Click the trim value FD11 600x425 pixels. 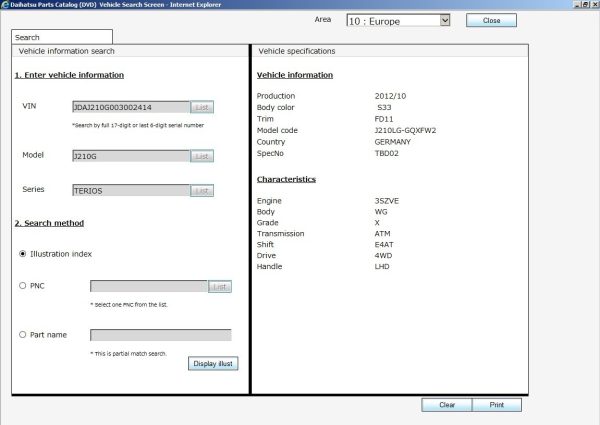(x=384, y=119)
